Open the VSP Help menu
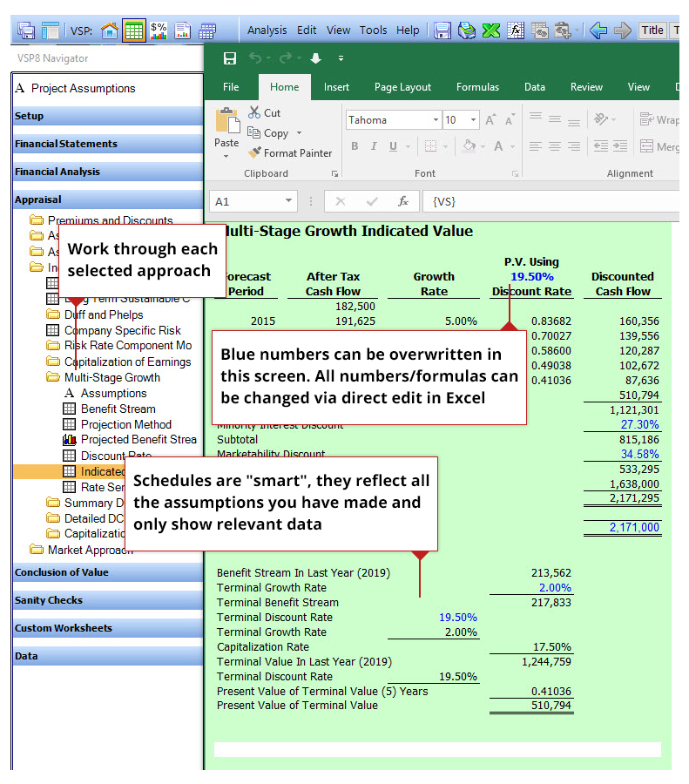Viewport: 689px width, 784px height. click(x=408, y=30)
